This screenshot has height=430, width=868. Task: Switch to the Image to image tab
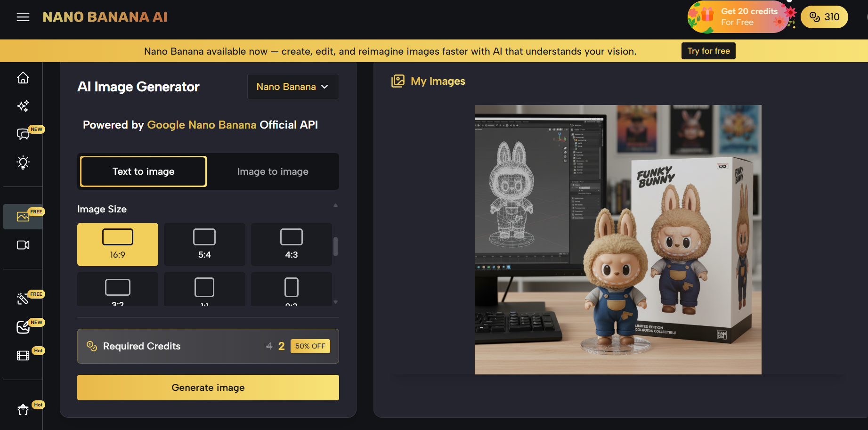(273, 171)
